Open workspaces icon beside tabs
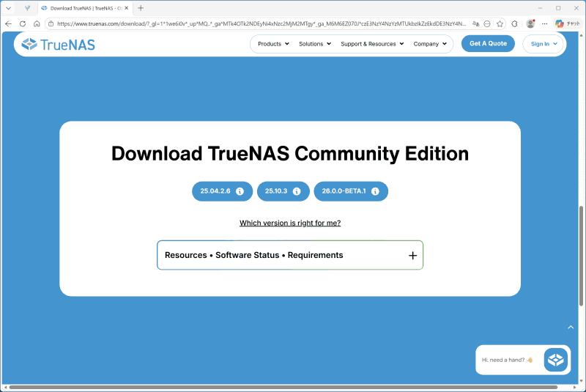Viewport: 586px width, 392px height. click(27, 8)
